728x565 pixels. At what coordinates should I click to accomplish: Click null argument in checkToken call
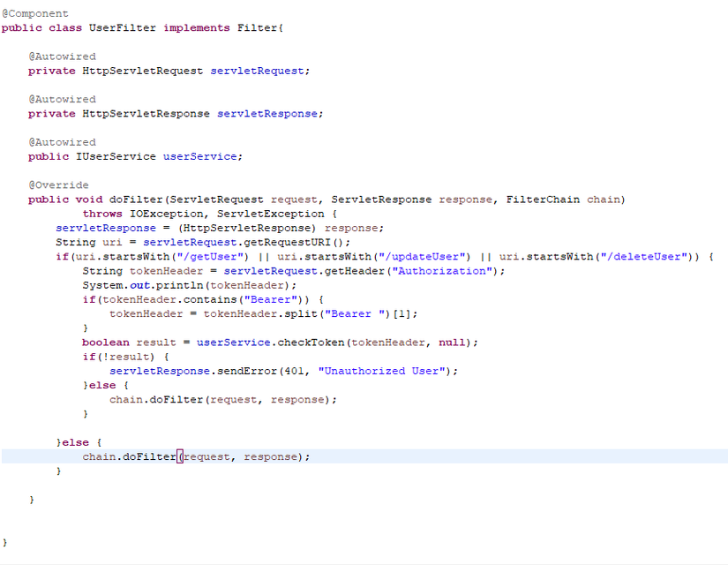452,343
